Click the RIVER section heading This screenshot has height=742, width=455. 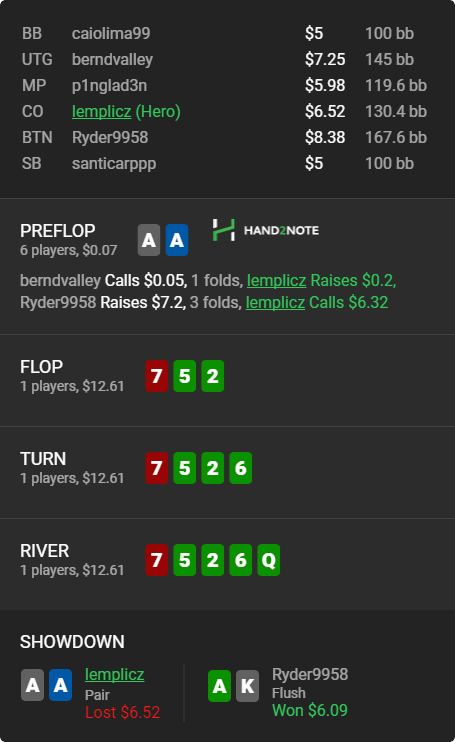click(44, 551)
